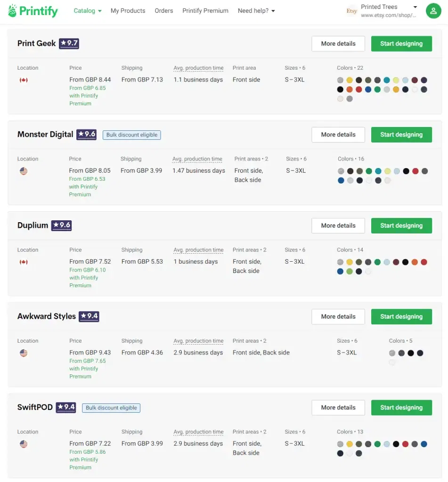Expand the Printed Trees store selector
This screenshot has height=482, width=448.
(x=415, y=7)
